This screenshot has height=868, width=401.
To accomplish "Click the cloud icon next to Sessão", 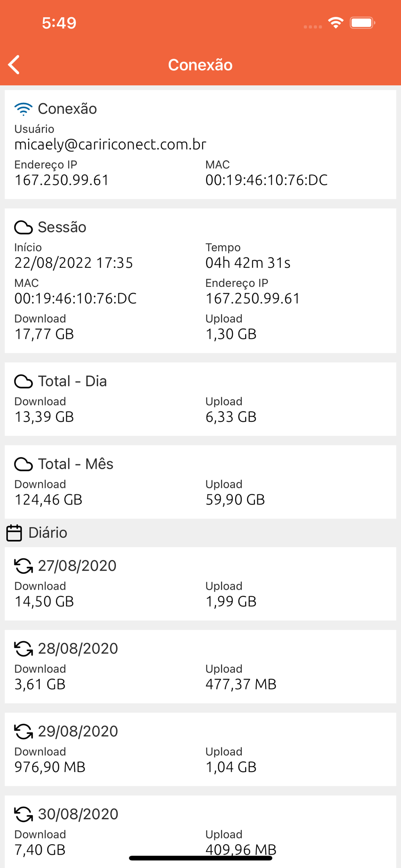I will click(x=23, y=227).
